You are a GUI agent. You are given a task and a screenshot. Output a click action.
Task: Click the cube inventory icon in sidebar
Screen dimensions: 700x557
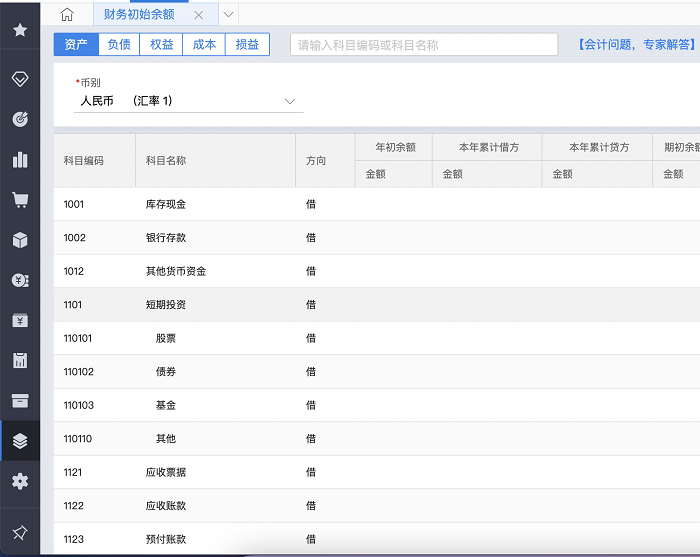(19, 240)
